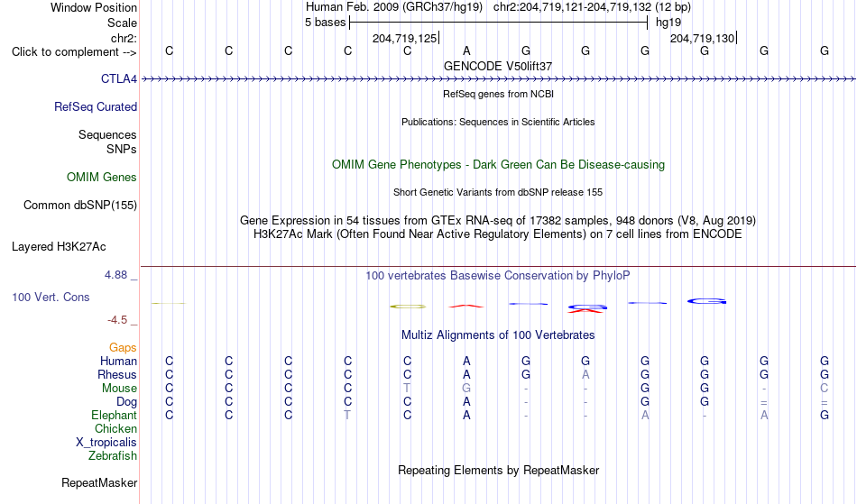The width and height of the screenshot is (857, 504).
Task: Open the RefSeq Curated track label
Action: click(x=96, y=107)
